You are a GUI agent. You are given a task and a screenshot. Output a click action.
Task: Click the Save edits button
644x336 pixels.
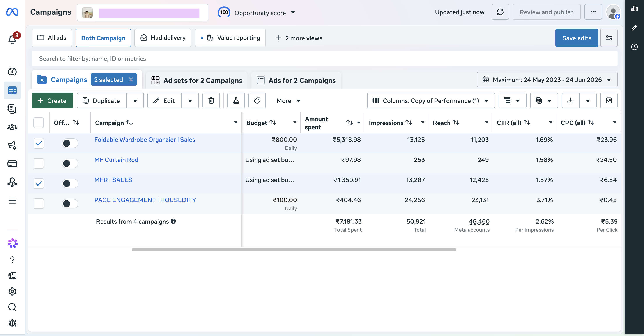[577, 38]
